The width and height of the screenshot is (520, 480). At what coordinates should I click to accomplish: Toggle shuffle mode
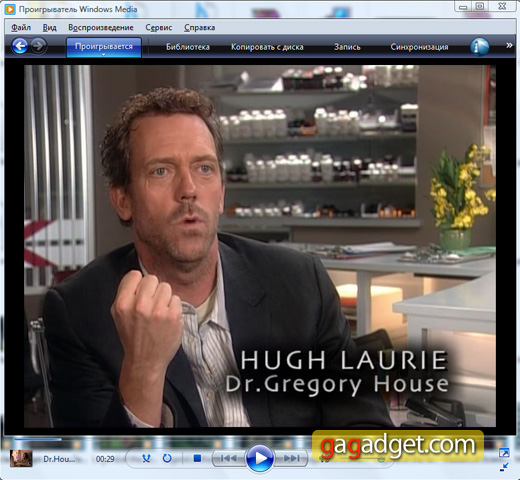(146, 459)
